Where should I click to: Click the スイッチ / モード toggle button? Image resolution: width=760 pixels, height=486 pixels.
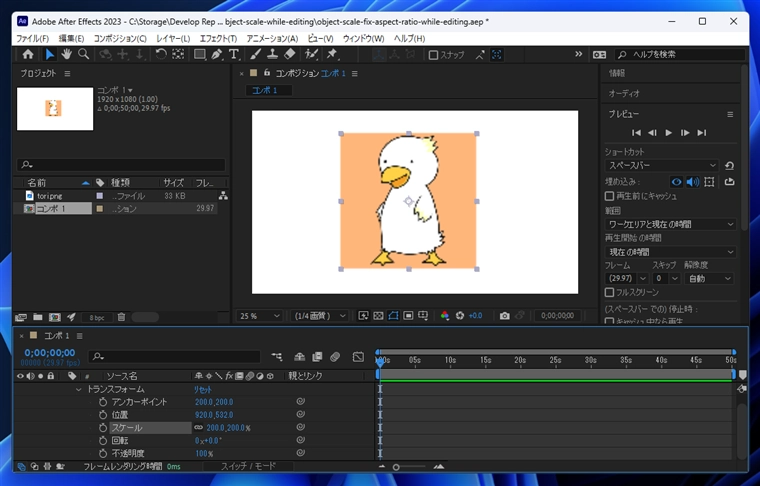[x=248, y=466]
